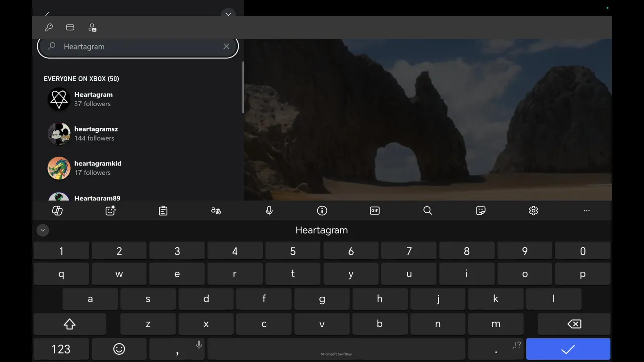Screen dimensions: 644x362
Task: Select the heartagramkid dragon avatar
Action: [x=59, y=168]
